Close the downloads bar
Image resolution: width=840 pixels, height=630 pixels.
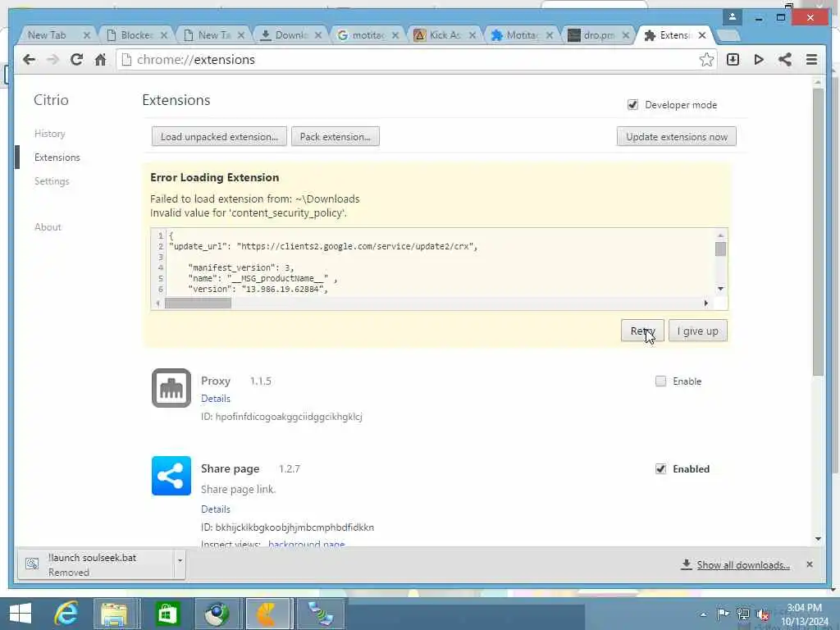coord(810,564)
